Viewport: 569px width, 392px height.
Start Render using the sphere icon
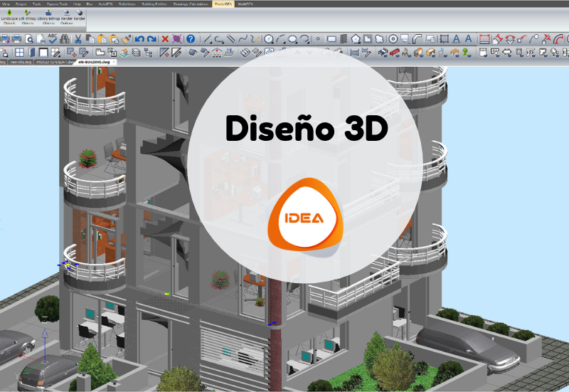(80, 16)
